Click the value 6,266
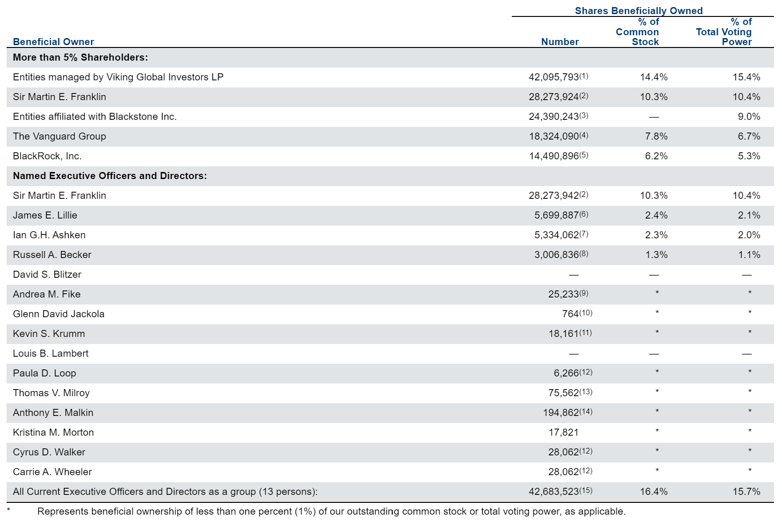The image size is (782, 532). tap(566, 373)
